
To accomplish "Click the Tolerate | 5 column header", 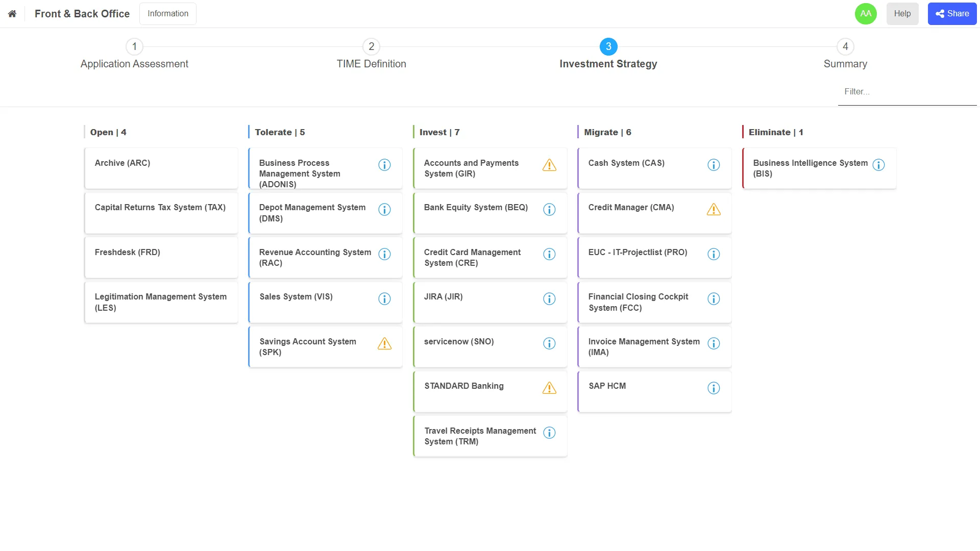I will tap(280, 132).
